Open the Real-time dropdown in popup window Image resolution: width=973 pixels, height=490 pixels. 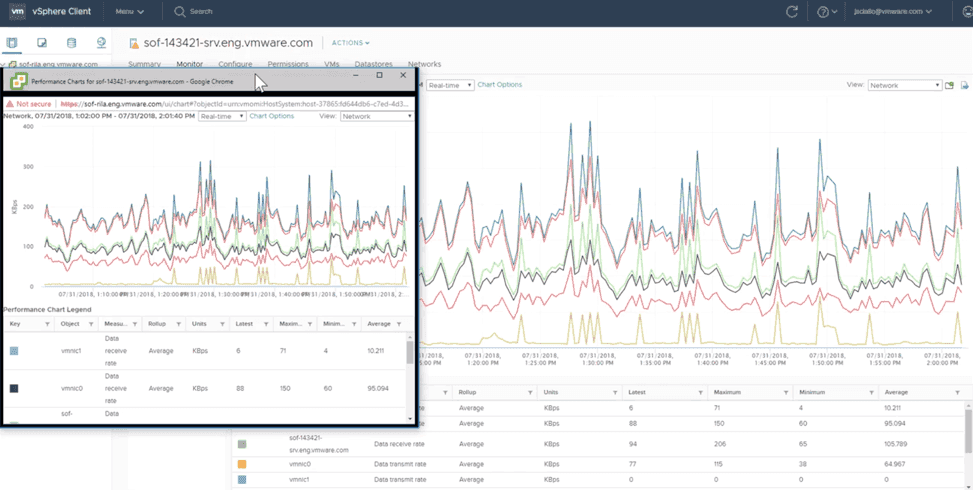click(x=221, y=116)
